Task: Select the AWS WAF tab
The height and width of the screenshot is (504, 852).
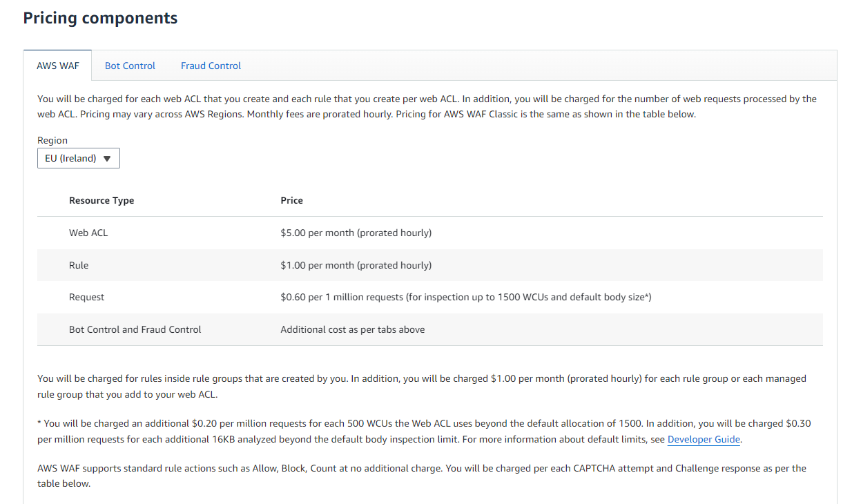Action: (57, 66)
